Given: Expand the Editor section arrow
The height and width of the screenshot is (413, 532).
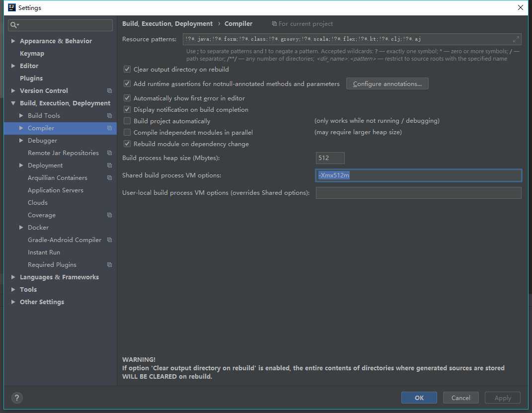Looking at the screenshot, I should (13, 66).
